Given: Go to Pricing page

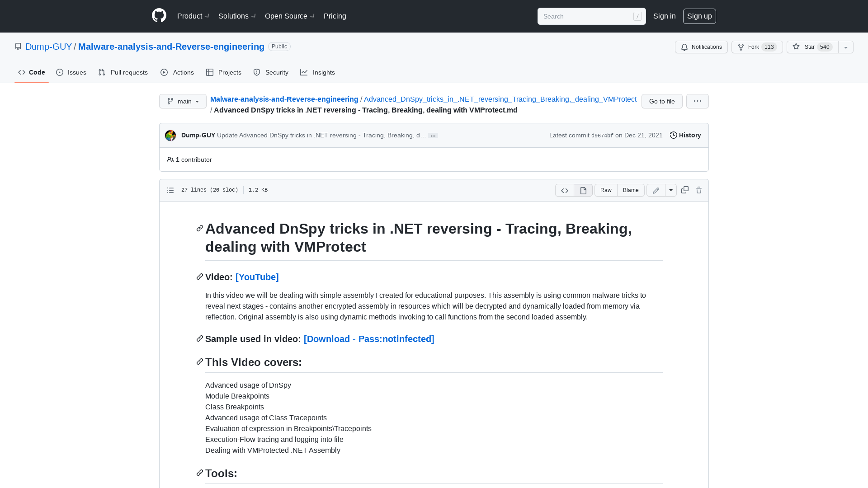Looking at the screenshot, I should pyautogui.click(x=335, y=16).
